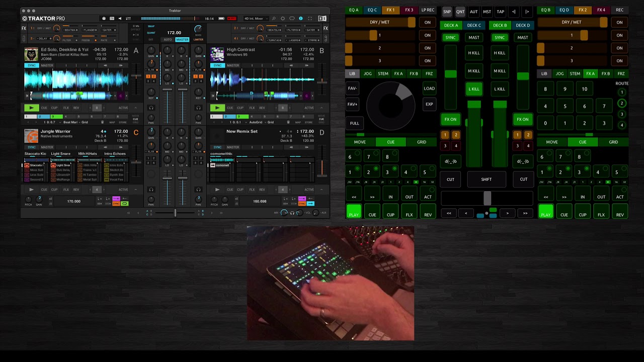Select DECK C tab in controller
Image resolution: width=644 pixels, height=362 pixels.
[x=474, y=25]
